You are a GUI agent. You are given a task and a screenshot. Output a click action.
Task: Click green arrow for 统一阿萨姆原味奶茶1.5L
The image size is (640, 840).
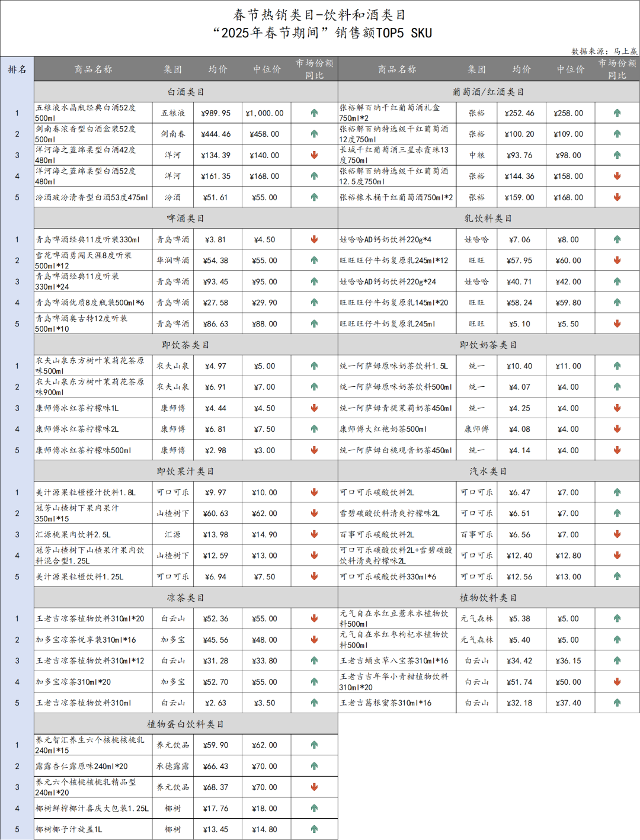[x=617, y=366]
